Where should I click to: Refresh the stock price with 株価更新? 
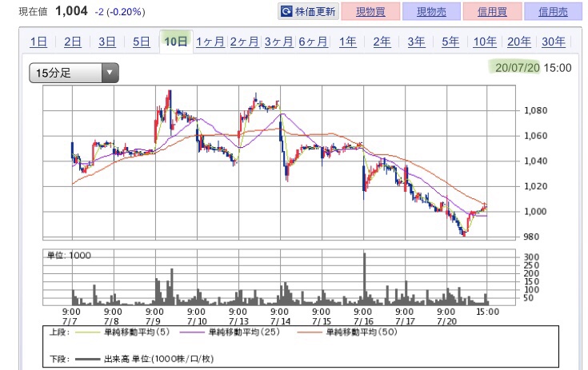pyautogui.click(x=308, y=12)
